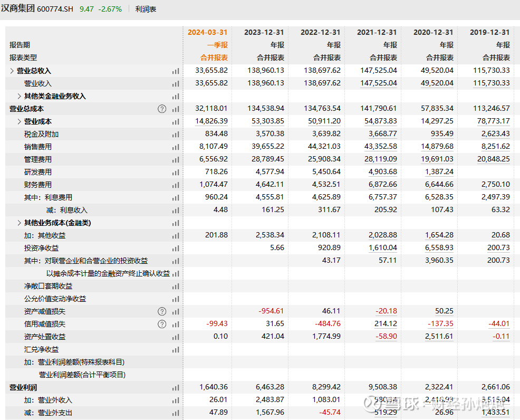Click the underlined value 2,511.61
The width and height of the screenshot is (520, 420).
coord(439,337)
